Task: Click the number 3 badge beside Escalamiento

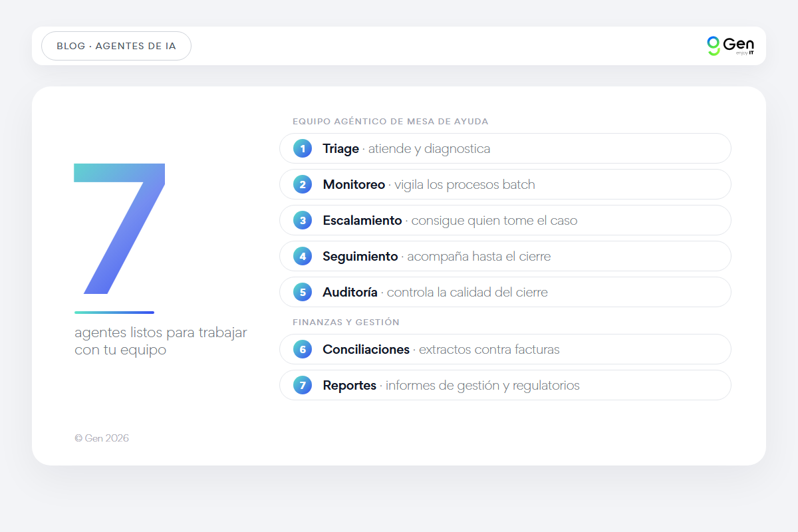Action: pos(303,220)
